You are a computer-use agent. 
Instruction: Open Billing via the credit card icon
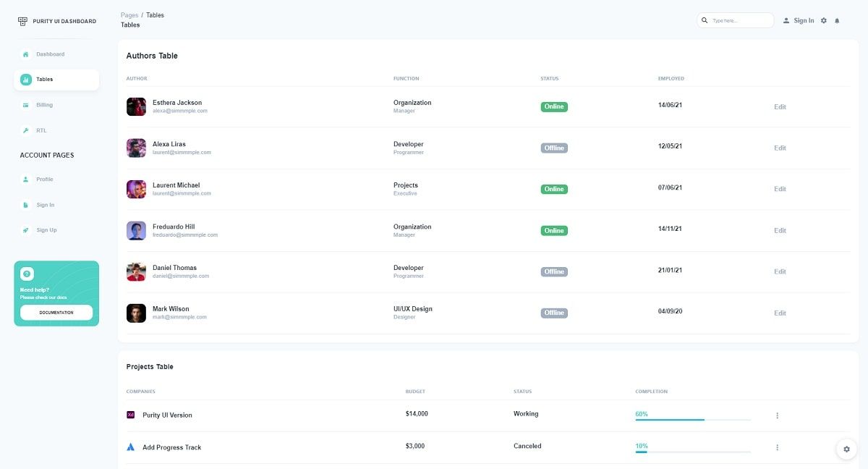pos(27,104)
